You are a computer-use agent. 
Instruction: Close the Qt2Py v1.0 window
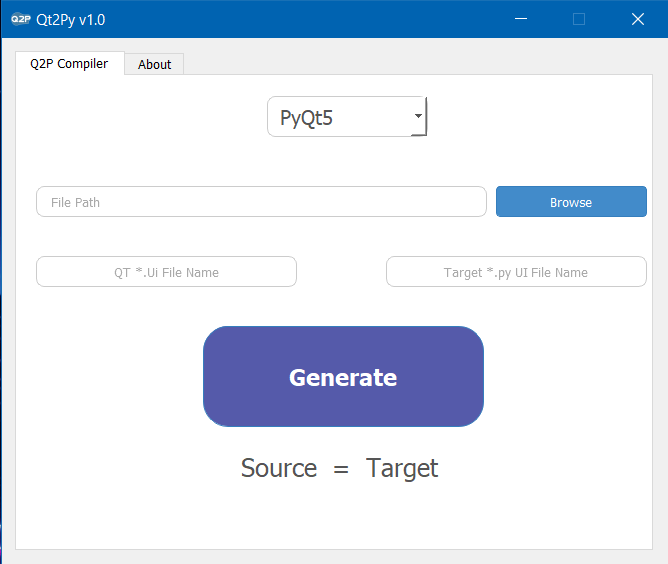click(638, 19)
